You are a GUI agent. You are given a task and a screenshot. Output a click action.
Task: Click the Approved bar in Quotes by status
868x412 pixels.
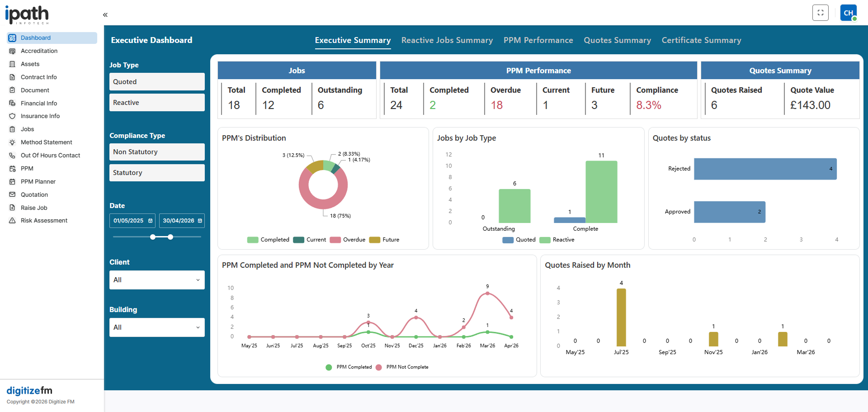730,212
